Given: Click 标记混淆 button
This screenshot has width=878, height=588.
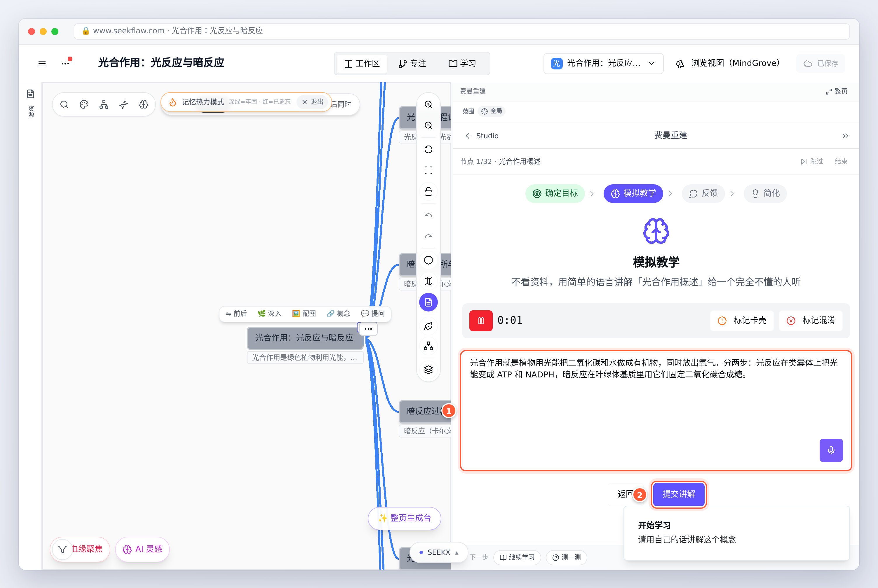Looking at the screenshot, I should pyautogui.click(x=811, y=321).
